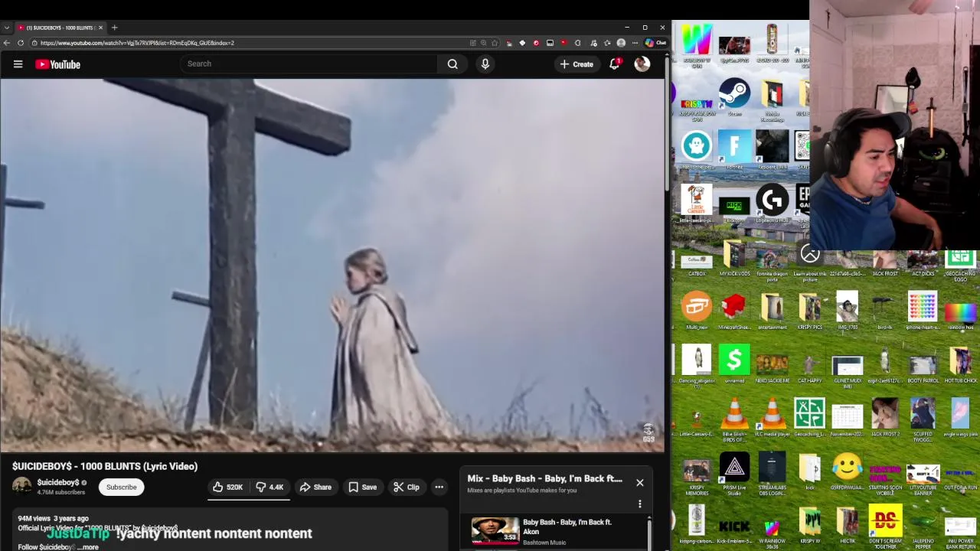Click the browser address bar URL
The width and height of the screenshot is (980, 551).
(138, 43)
